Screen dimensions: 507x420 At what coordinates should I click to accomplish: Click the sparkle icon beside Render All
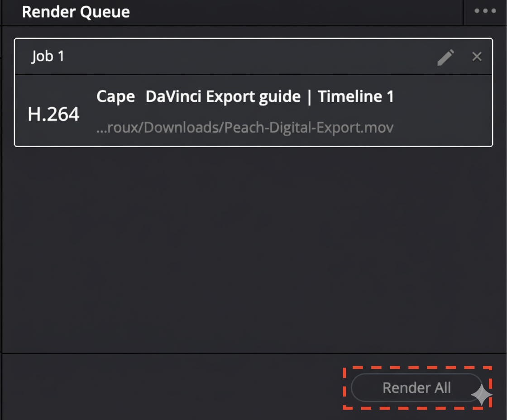(481, 395)
